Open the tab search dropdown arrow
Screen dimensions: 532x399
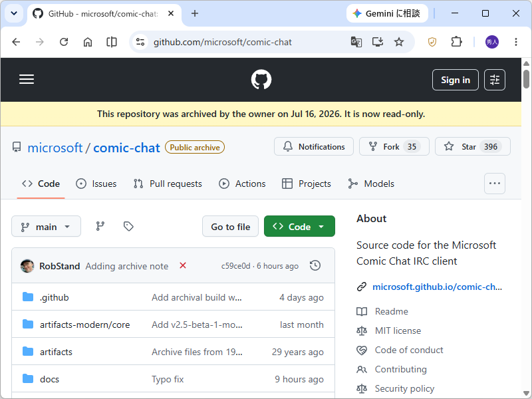click(x=14, y=13)
